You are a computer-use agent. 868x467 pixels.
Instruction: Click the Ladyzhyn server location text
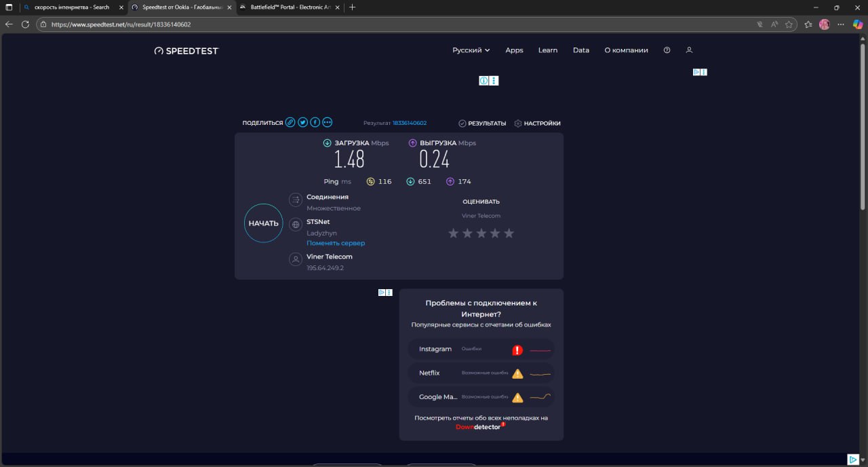coord(321,233)
